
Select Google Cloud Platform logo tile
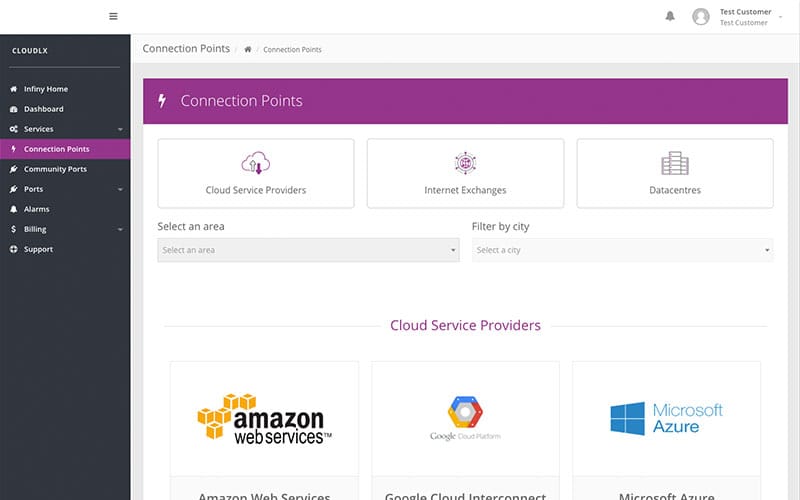coord(465,418)
